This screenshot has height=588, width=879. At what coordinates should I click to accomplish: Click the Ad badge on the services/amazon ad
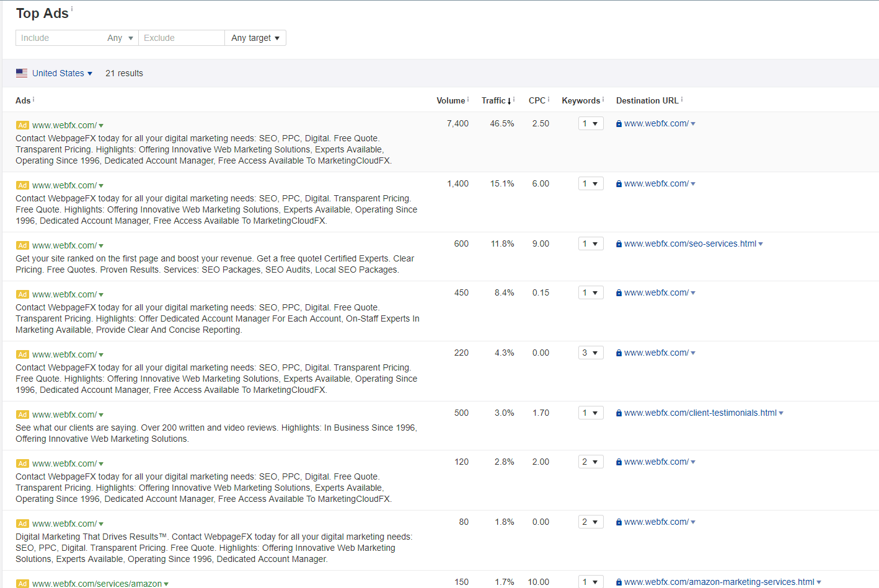click(22, 584)
